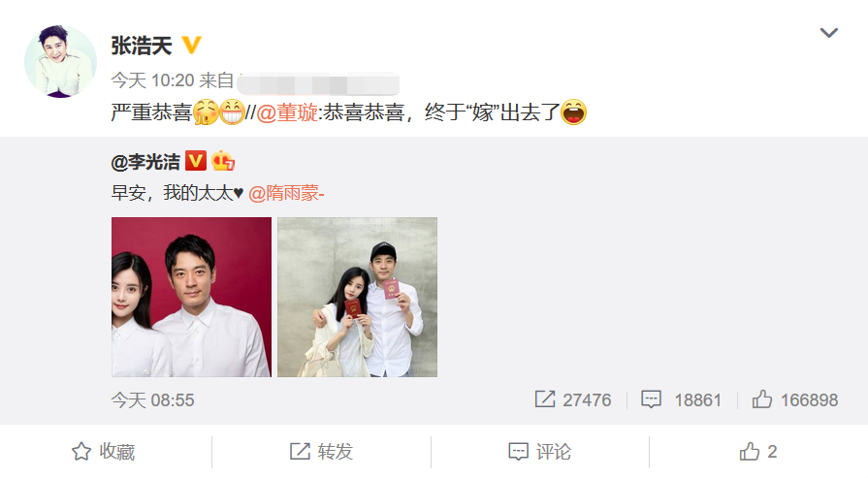
Task: Open @李光洁 original poster name
Action: 145,162
